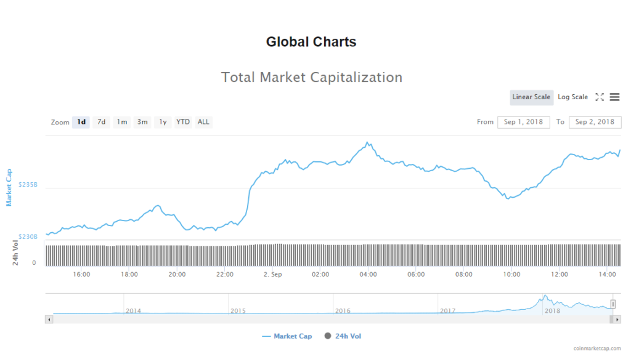The height and width of the screenshot is (364, 631).
Task: Switch to Linear Scale
Action: click(x=531, y=97)
